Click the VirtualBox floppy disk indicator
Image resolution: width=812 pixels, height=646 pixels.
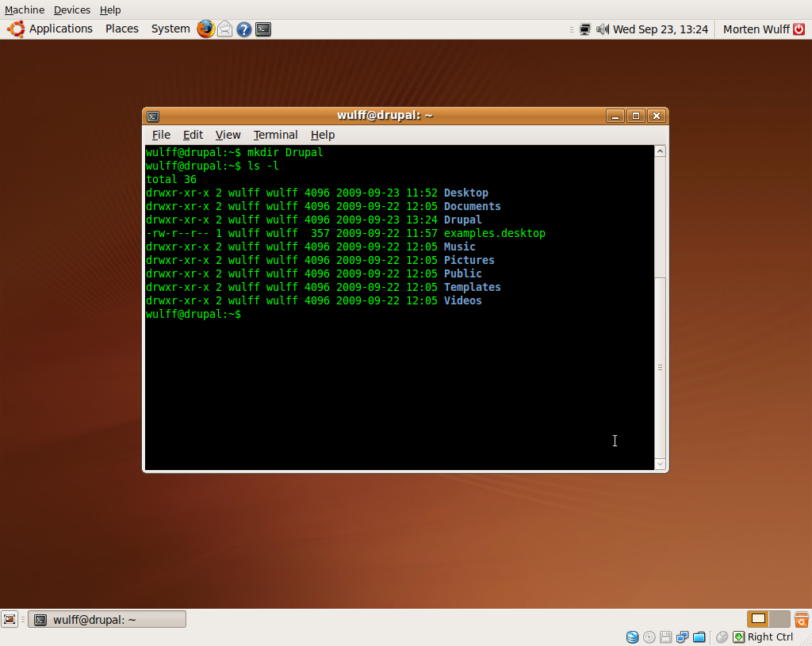pos(666,637)
